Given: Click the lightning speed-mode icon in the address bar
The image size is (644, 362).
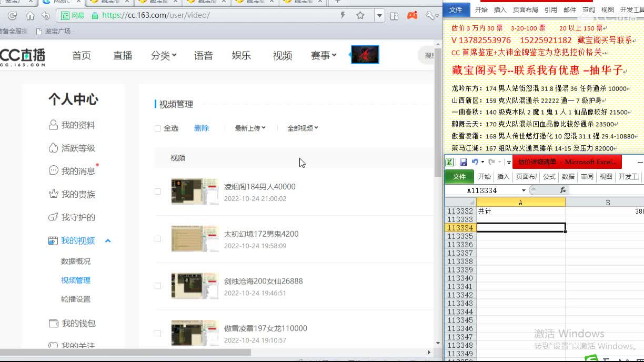Looking at the screenshot, I should click(x=343, y=15).
